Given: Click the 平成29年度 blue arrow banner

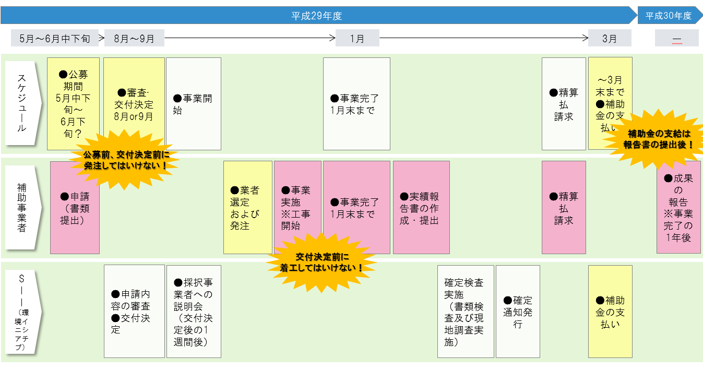Looking at the screenshot, I should click(319, 16).
